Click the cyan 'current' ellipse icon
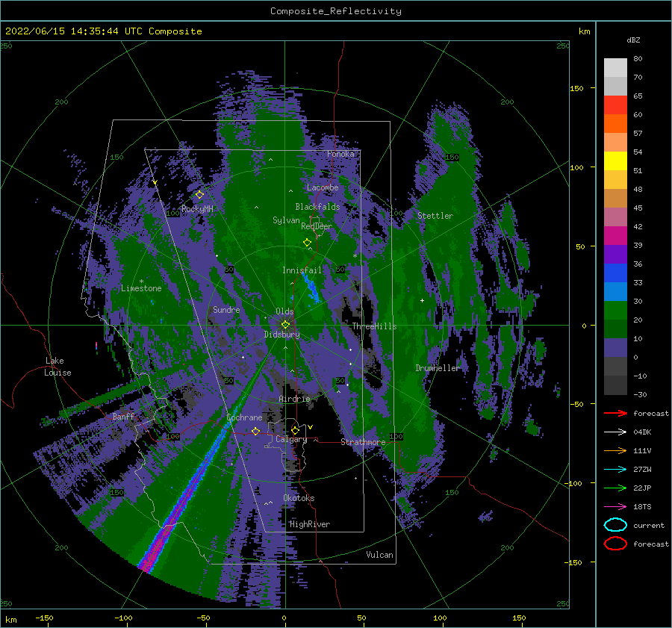 click(615, 525)
